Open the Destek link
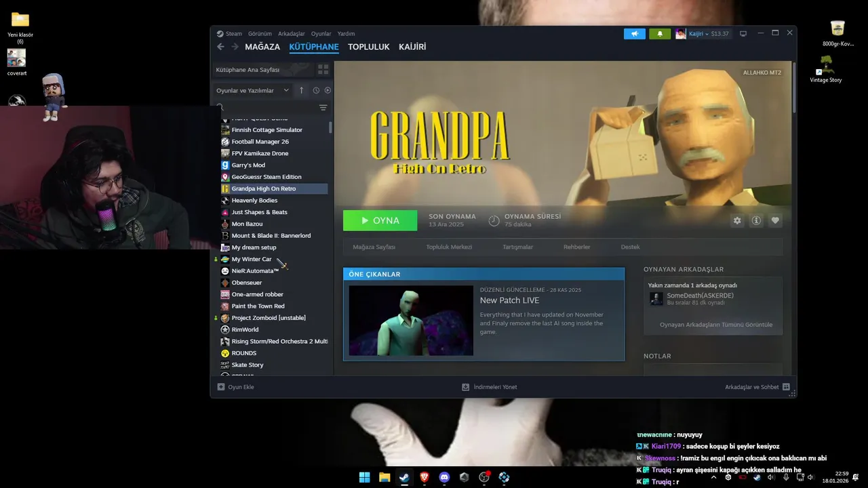The width and height of the screenshot is (868, 488). 630,247
